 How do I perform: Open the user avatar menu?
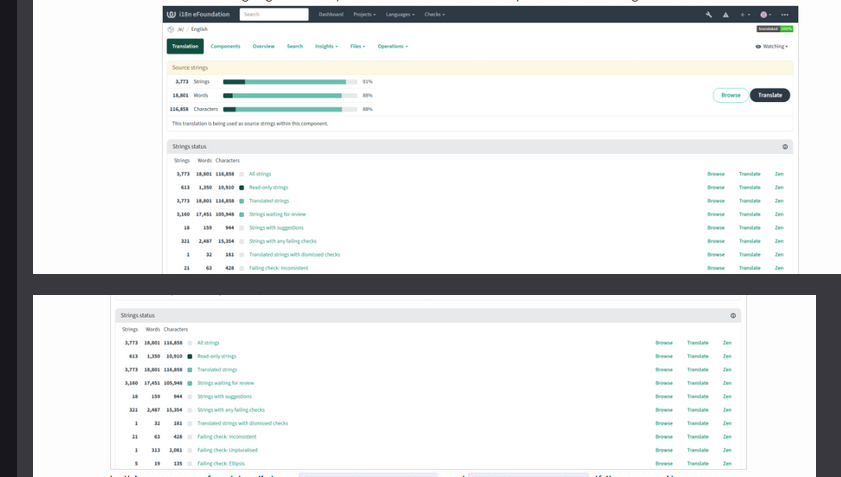pos(765,15)
